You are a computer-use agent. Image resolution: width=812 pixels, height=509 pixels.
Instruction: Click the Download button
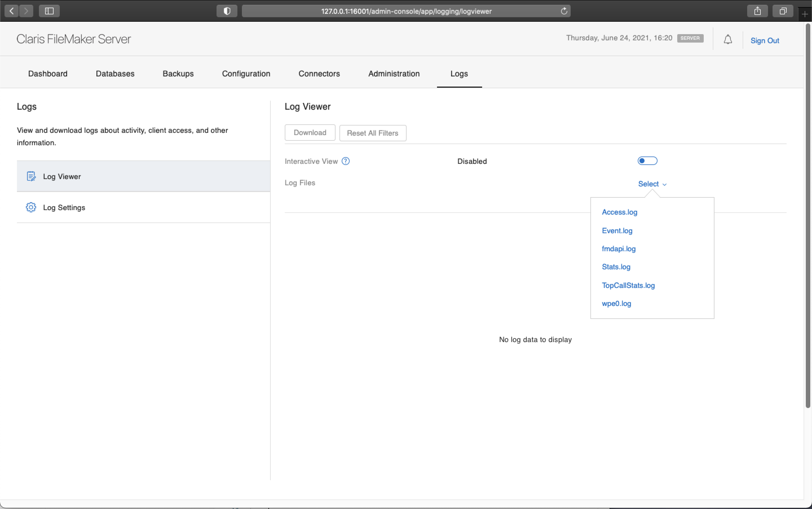(309, 132)
